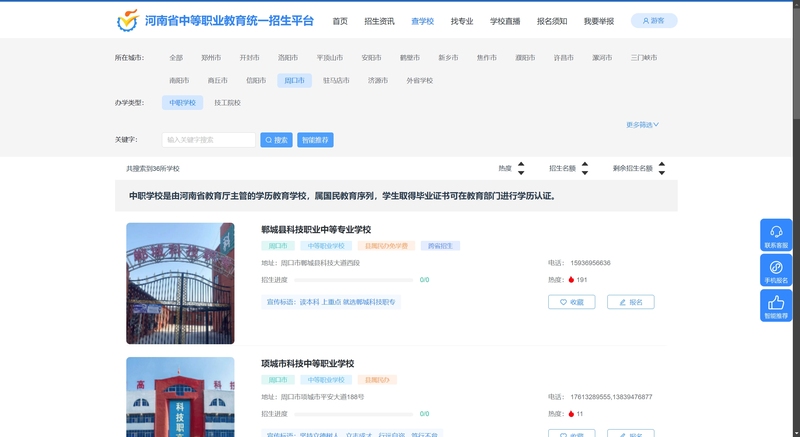Open 招生资讯 navigation item

379,21
